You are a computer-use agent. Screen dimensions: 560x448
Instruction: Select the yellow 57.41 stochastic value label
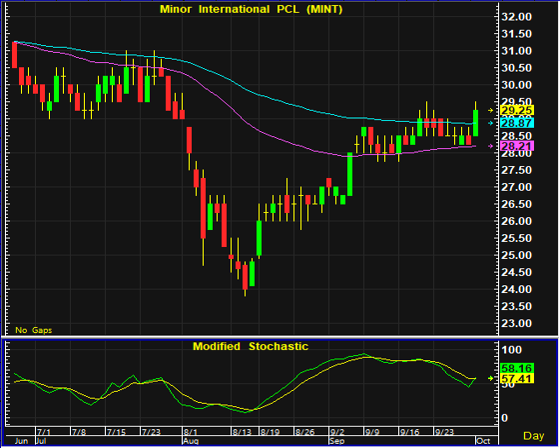coord(517,379)
